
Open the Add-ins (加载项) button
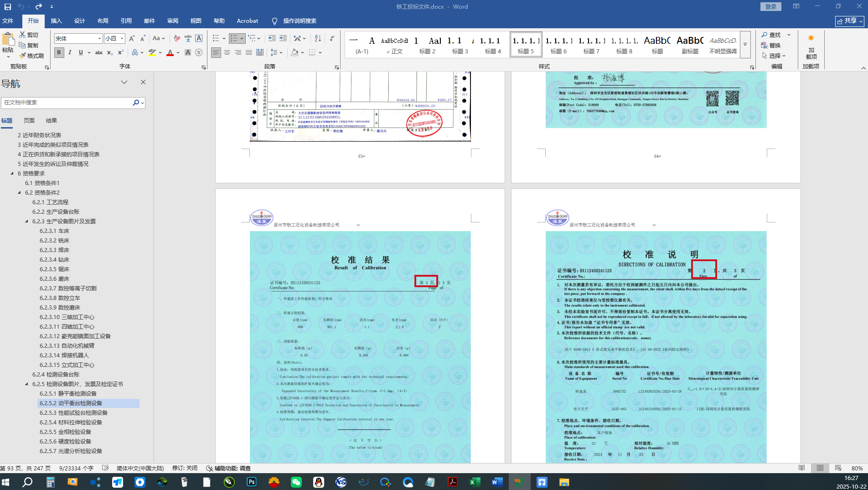811,47
